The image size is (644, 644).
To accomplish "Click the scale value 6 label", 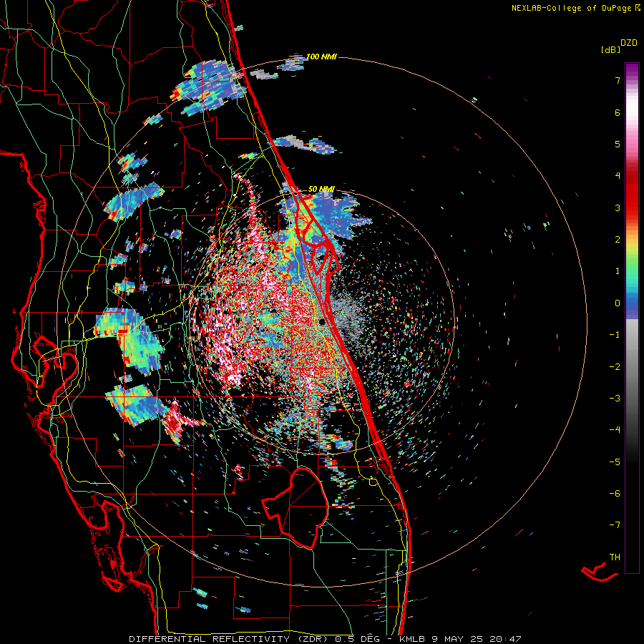I will pyautogui.click(x=618, y=112).
